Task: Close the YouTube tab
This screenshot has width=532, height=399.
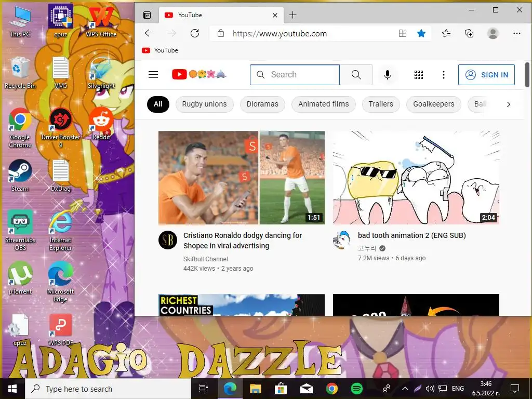Action: (x=275, y=15)
